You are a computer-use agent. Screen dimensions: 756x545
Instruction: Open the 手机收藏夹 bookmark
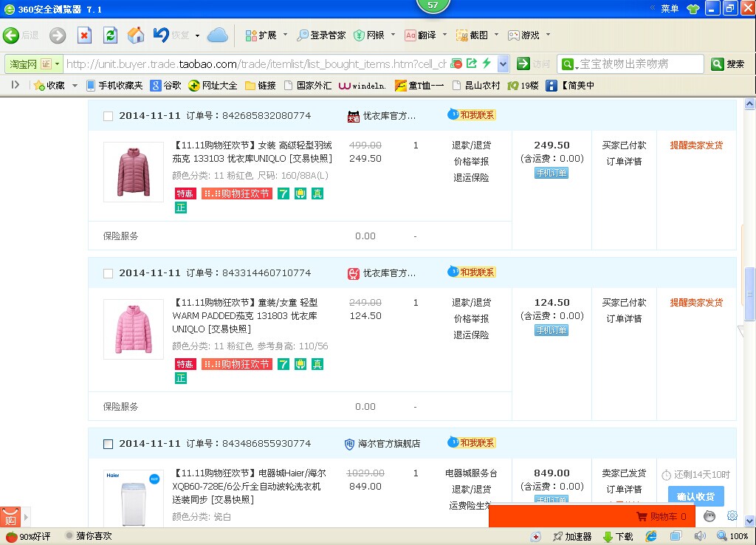pos(114,86)
